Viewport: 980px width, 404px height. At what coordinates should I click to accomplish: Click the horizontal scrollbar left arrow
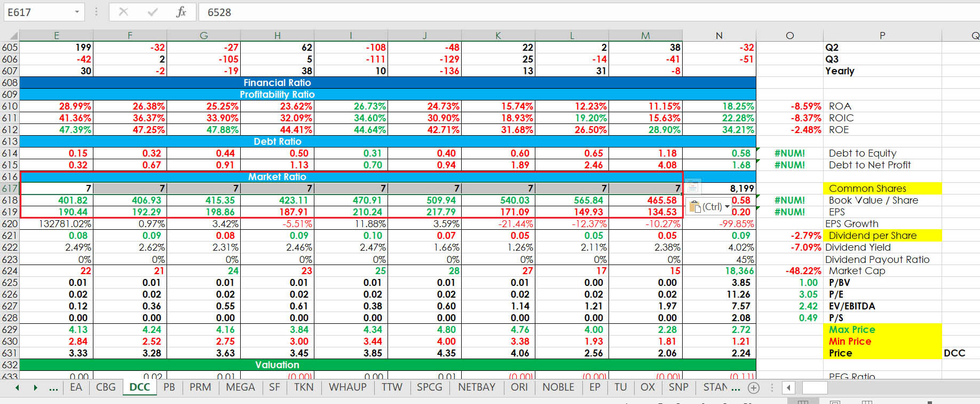(788, 387)
